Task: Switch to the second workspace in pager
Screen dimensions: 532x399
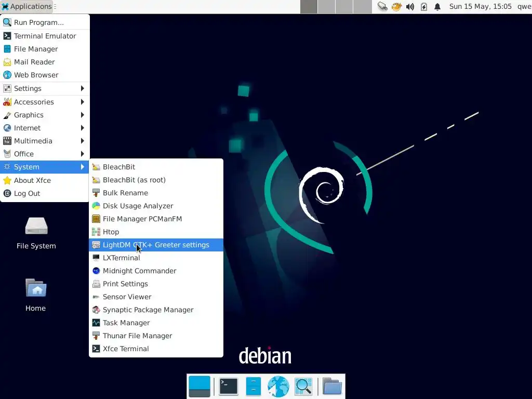Action: (326, 7)
